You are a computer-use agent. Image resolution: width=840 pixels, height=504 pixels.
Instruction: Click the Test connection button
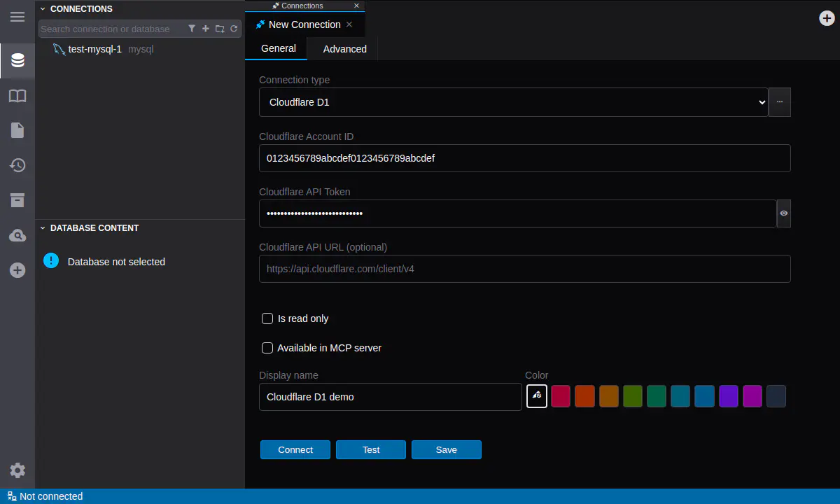click(x=371, y=450)
